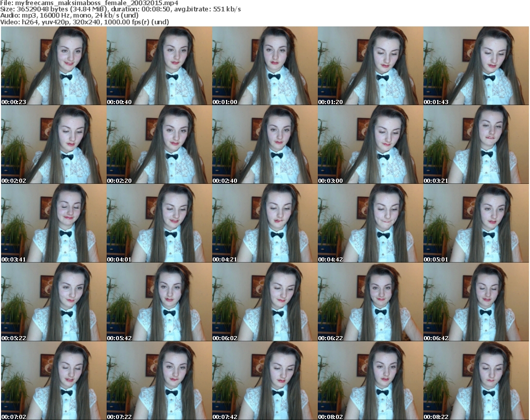Click the thumbnail stamped 00:01:43

click(x=476, y=66)
